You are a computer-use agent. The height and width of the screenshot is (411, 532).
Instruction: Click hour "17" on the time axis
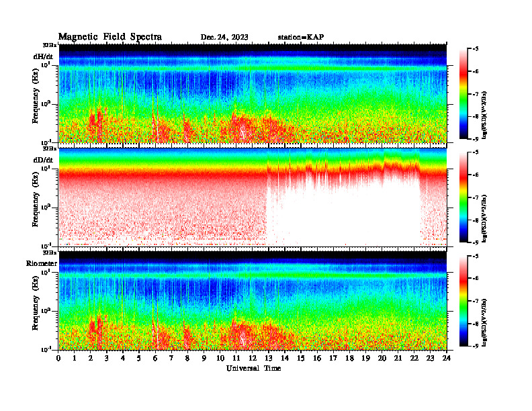[x=333, y=358]
